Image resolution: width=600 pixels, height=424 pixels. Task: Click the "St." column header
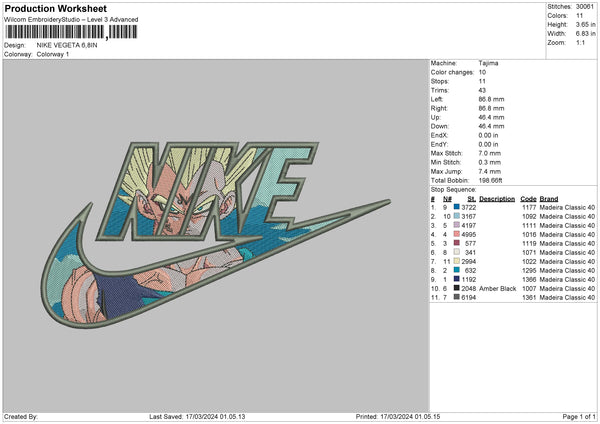[472, 199]
